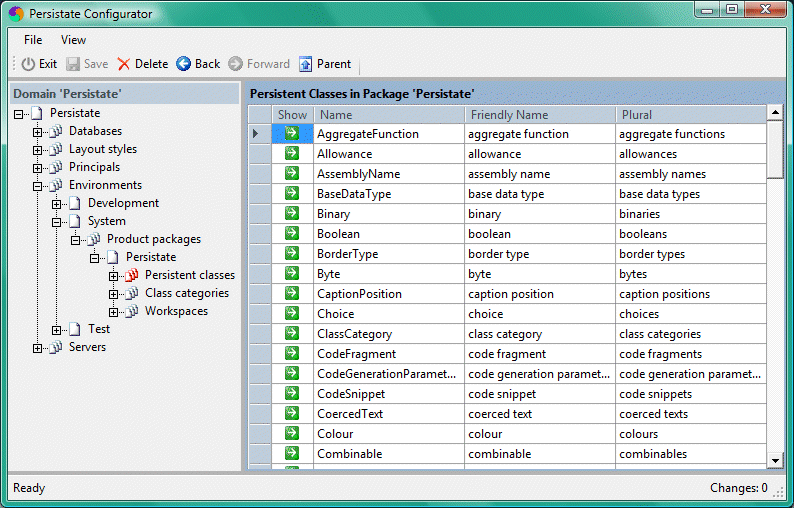Click the Show arrow icon for Colour
The height and width of the screenshot is (508, 794).
[x=292, y=433]
